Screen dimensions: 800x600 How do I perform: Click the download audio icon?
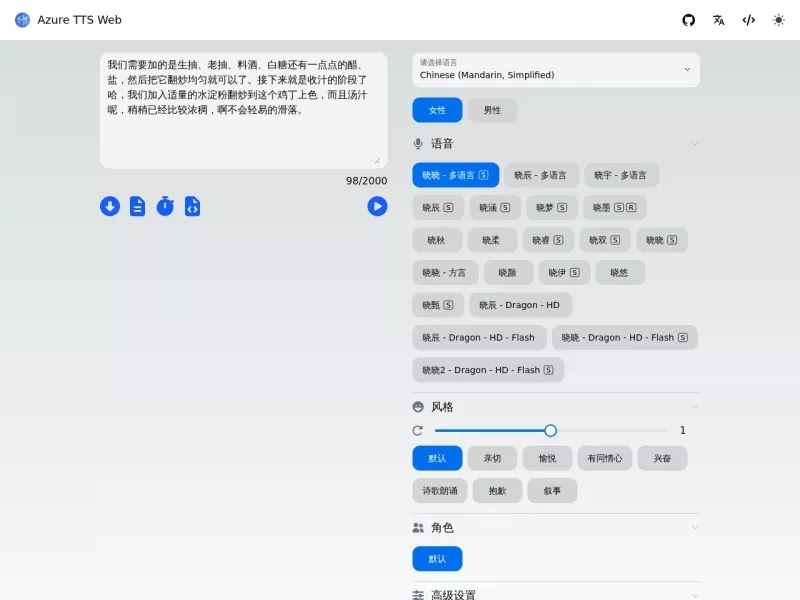click(x=110, y=206)
